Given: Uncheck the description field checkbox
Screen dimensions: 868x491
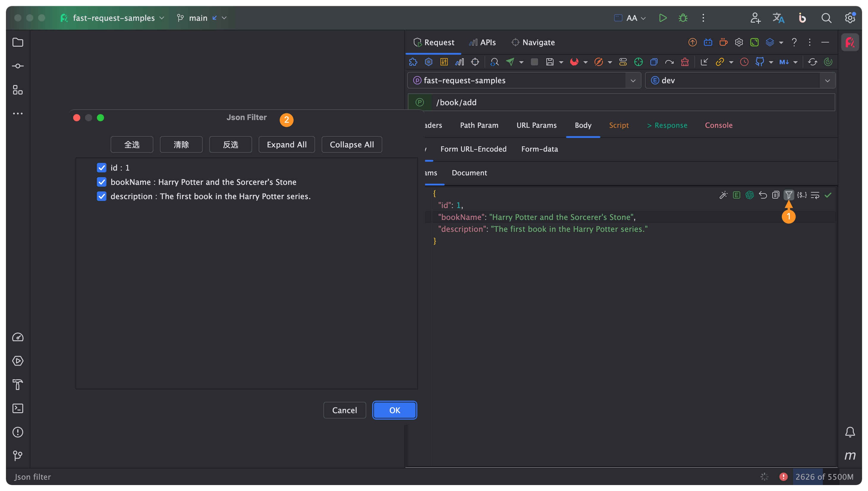Looking at the screenshot, I should 101,196.
